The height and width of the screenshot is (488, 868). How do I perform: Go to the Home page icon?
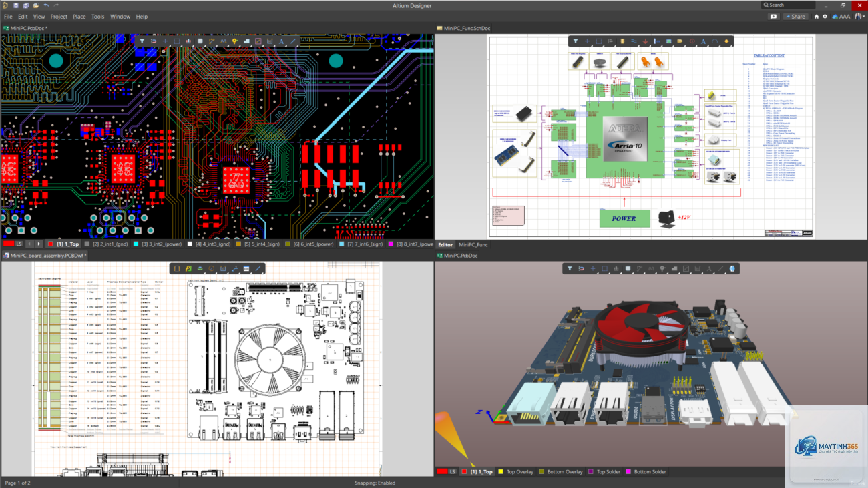tap(816, 17)
